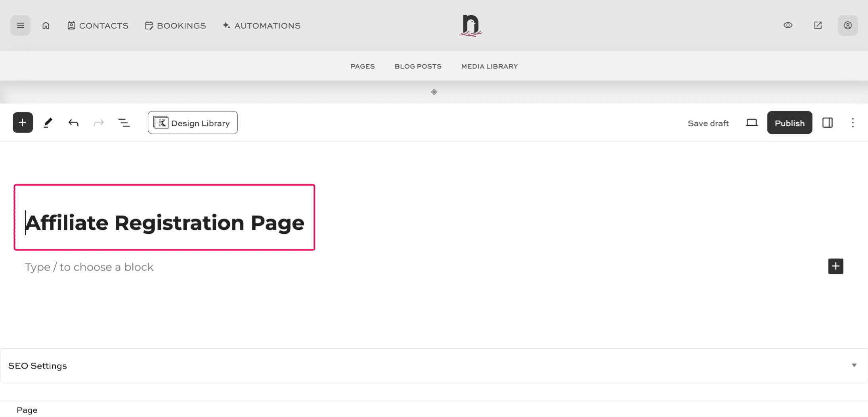Switch to the Media Library tab
The width and height of the screenshot is (868, 417).
489,66
